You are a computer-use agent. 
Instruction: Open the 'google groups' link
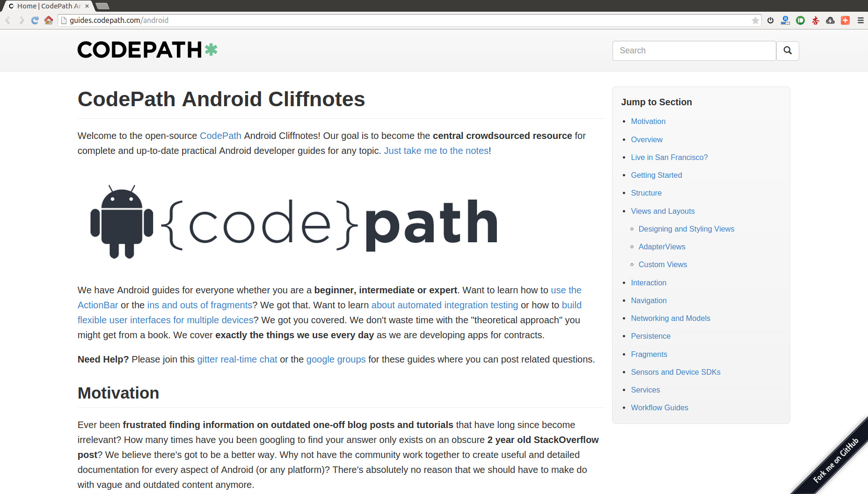coord(336,359)
